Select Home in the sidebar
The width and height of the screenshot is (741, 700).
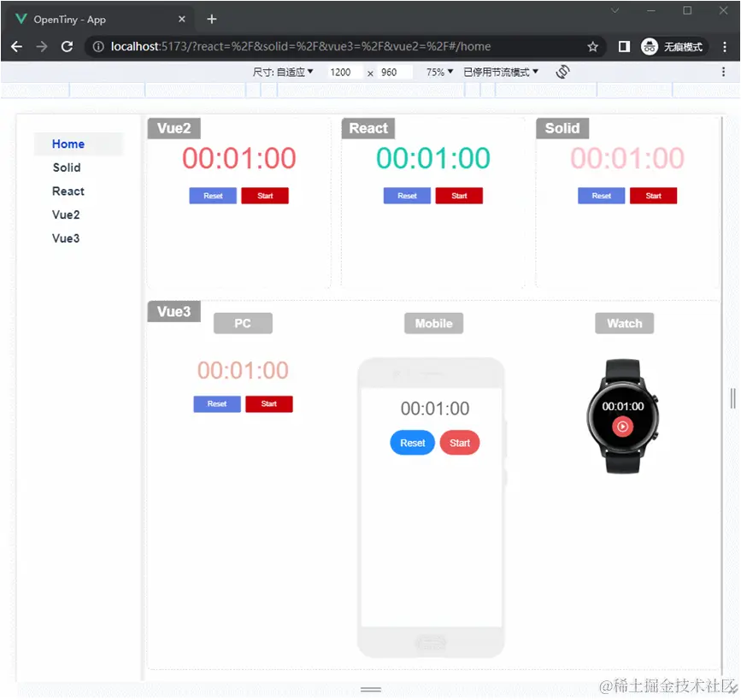(x=79, y=144)
